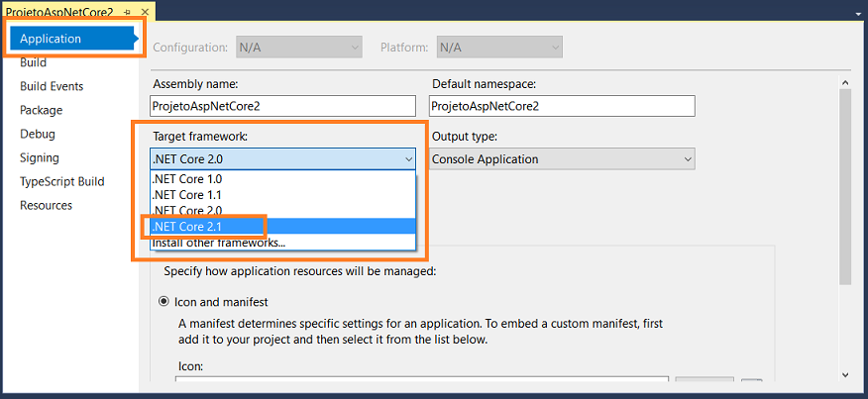Click the Icon path input field
This screenshot has height=399, width=868.
422,380
